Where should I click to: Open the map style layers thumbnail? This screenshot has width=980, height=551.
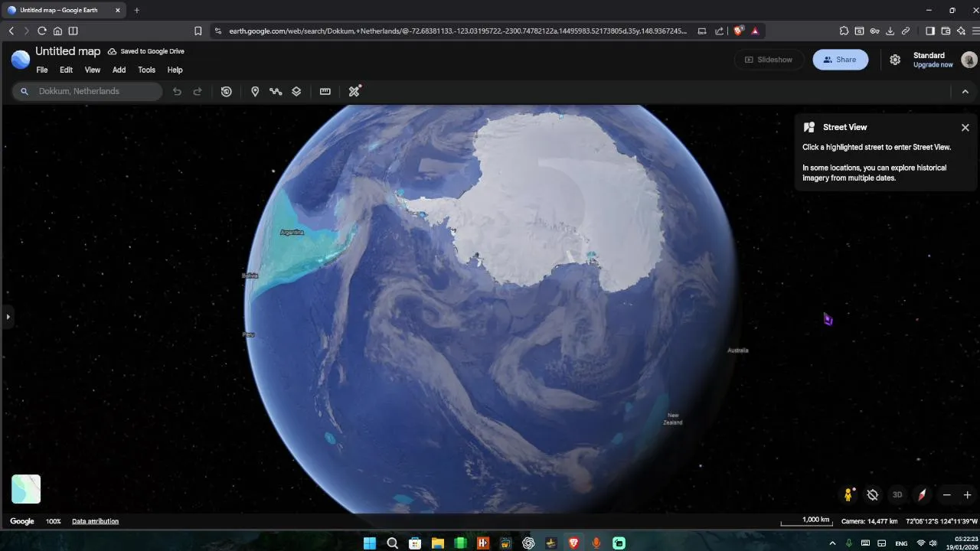pyautogui.click(x=26, y=489)
